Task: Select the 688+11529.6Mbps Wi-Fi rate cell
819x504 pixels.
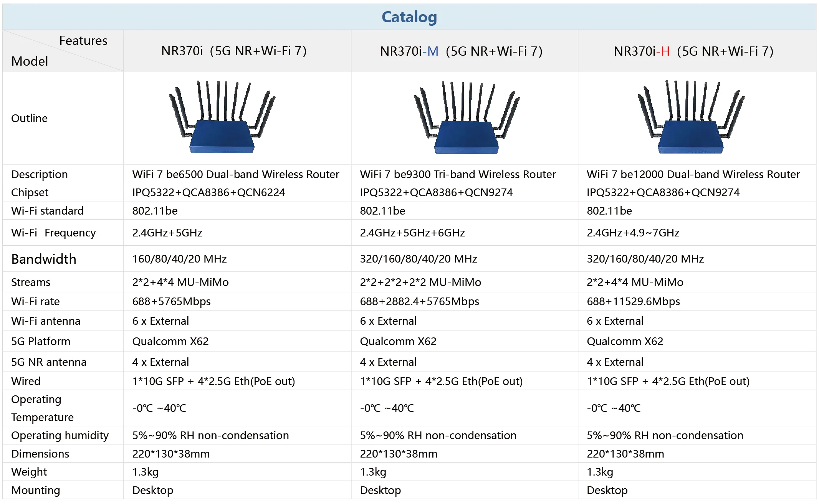Action: pos(633,301)
